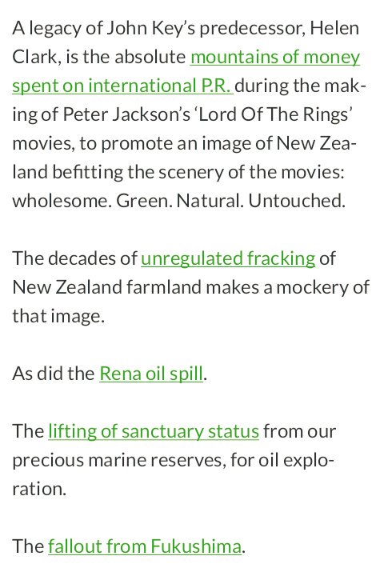Click the phrase 'that image.' in the fracking paragraph
Viewport: 384px width, 588px height.
click(x=58, y=316)
